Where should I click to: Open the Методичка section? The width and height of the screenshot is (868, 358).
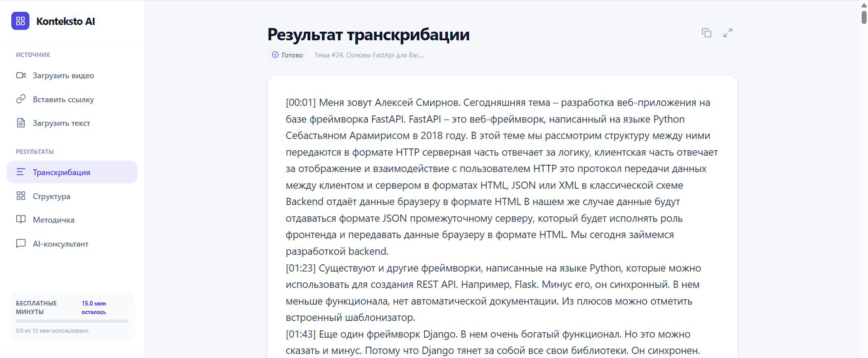[72, 220]
